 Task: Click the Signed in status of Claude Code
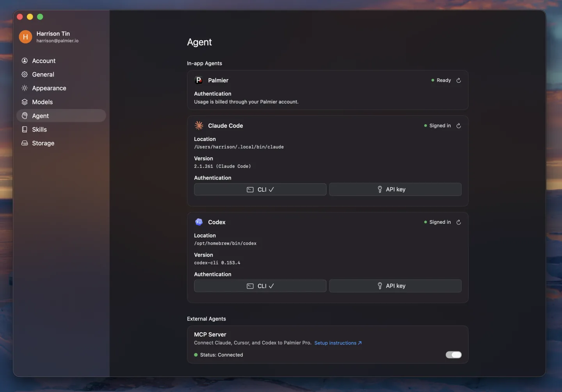pyautogui.click(x=438, y=126)
